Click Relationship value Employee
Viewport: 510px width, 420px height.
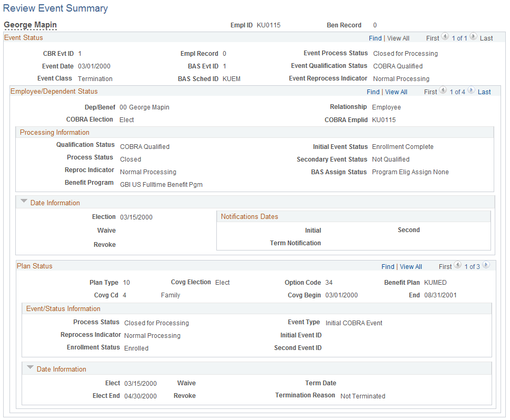coord(386,107)
